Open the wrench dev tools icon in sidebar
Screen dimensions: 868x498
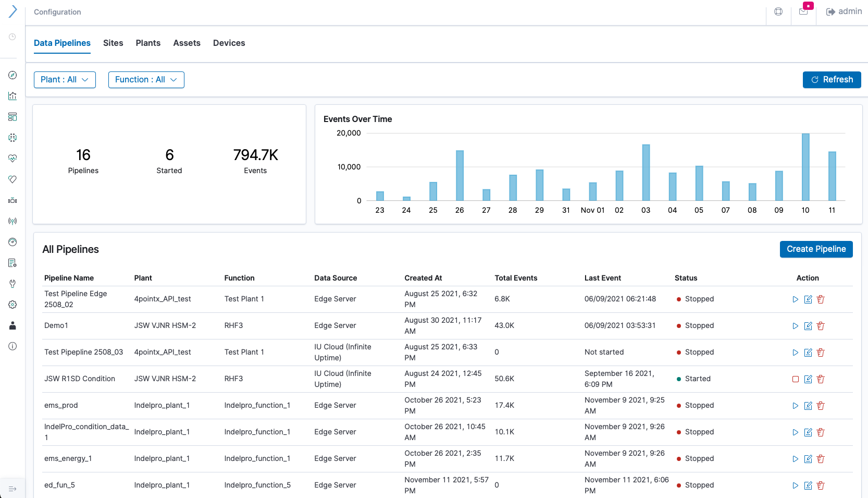13,284
